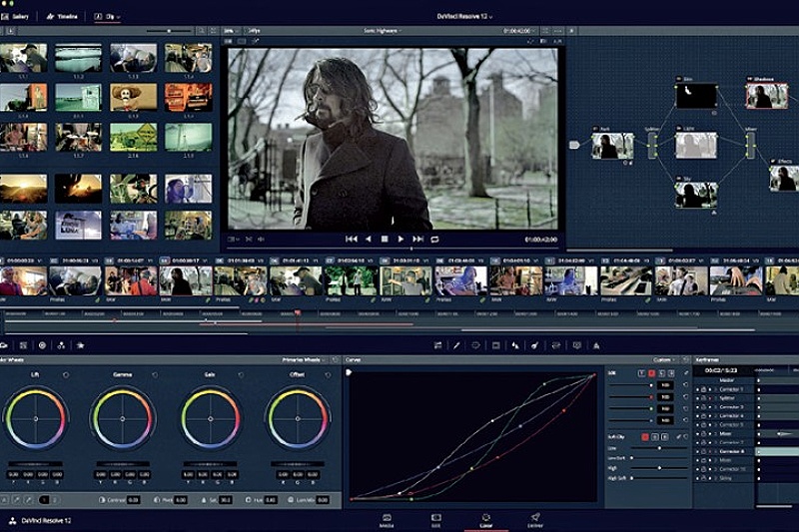Select the Power Window circle icon
Image resolution: width=799 pixels, height=532 pixels.
(x=475, y=345)
